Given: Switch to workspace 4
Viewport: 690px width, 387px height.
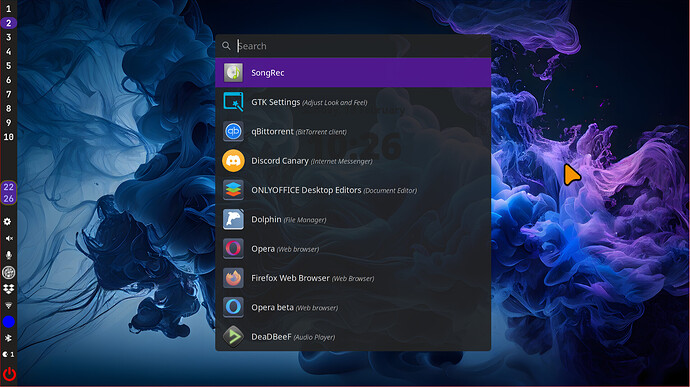Looking at the screenshot, I should (x=8, y=52).
